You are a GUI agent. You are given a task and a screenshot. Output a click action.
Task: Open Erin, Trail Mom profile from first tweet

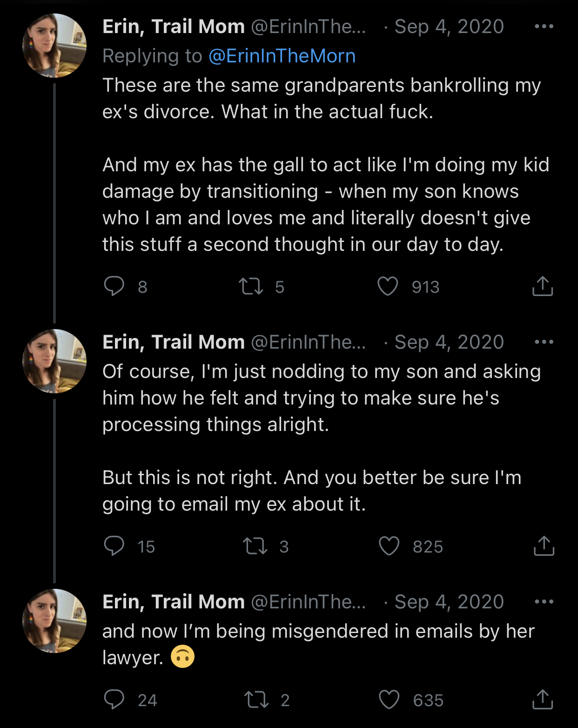(x=174, y=27)
